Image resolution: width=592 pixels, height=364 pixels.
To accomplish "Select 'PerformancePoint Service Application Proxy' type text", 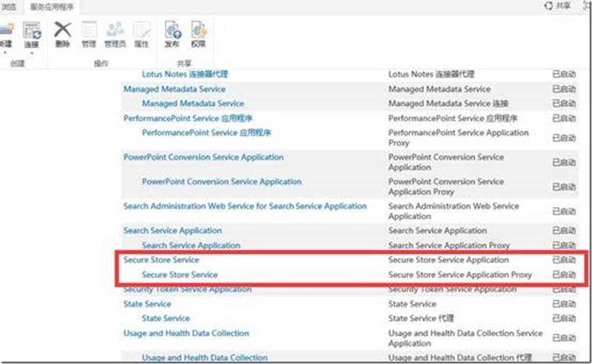I will click(x=458, y=138).
